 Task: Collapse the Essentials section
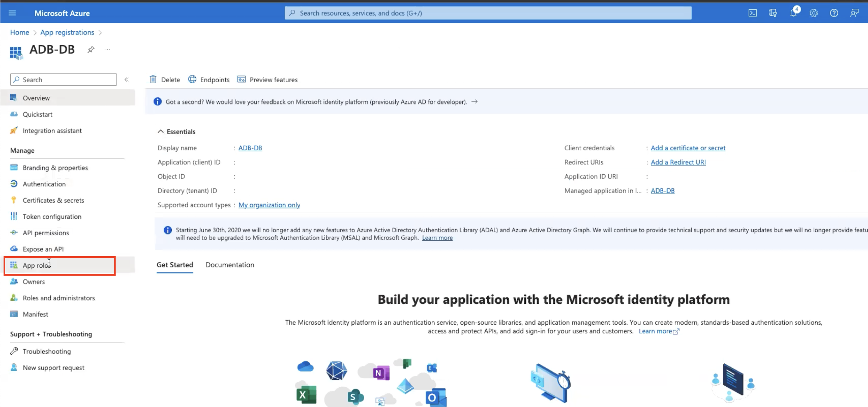(x=161, y=131)
